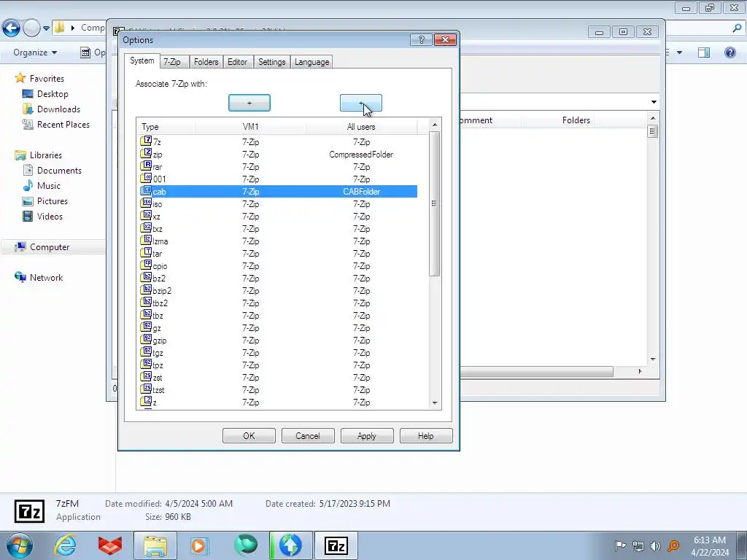Open the Pictures library
This screenshot has height=560, width=747.
pyautogui.click(x=53, y=201)
